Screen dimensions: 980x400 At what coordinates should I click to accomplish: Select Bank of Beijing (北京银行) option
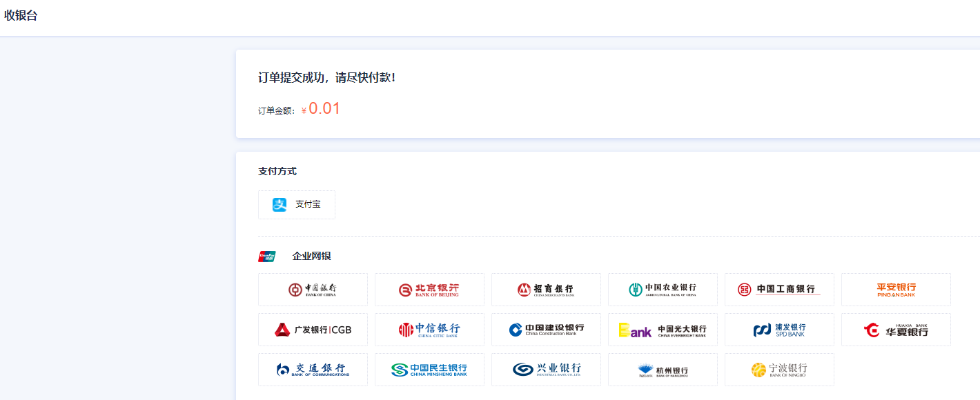coord(429,290)
